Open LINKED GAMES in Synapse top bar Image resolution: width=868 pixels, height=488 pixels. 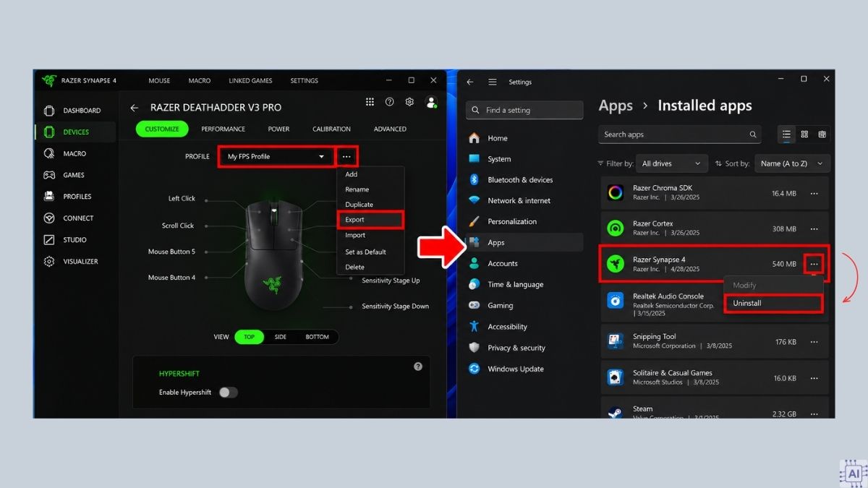click(x=250, y=81)
